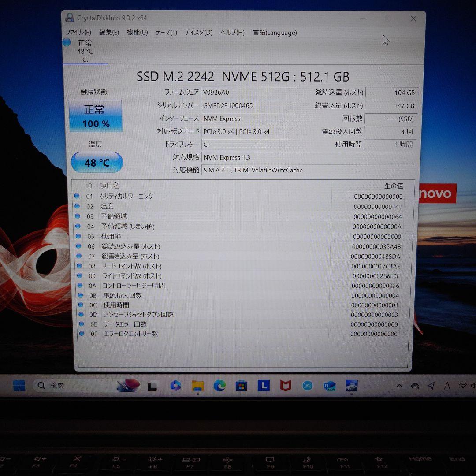Launch Microsoft Edge from the taskbar
476x476 pixels.
(219, 386)
